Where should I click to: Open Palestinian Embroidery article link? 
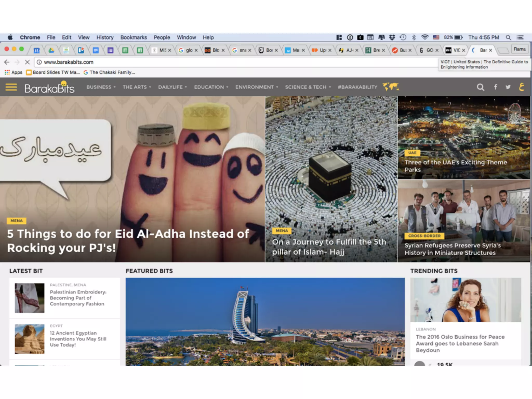pyautogui.click(x=78, y=298)
